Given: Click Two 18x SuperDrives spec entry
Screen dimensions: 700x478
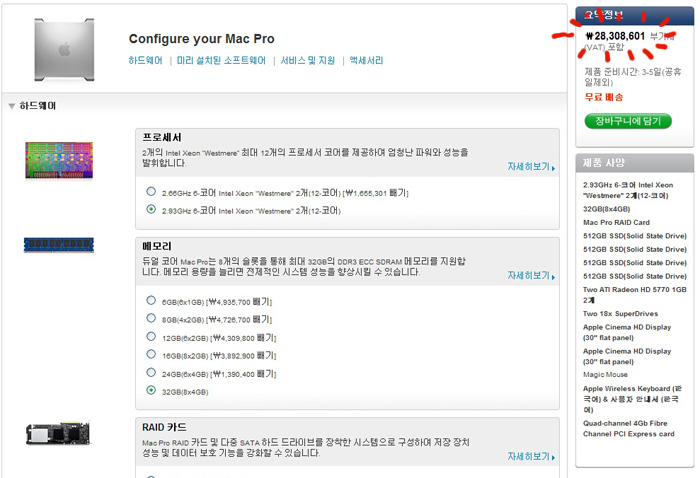Looking at the screenshot, I should (620, 314).
